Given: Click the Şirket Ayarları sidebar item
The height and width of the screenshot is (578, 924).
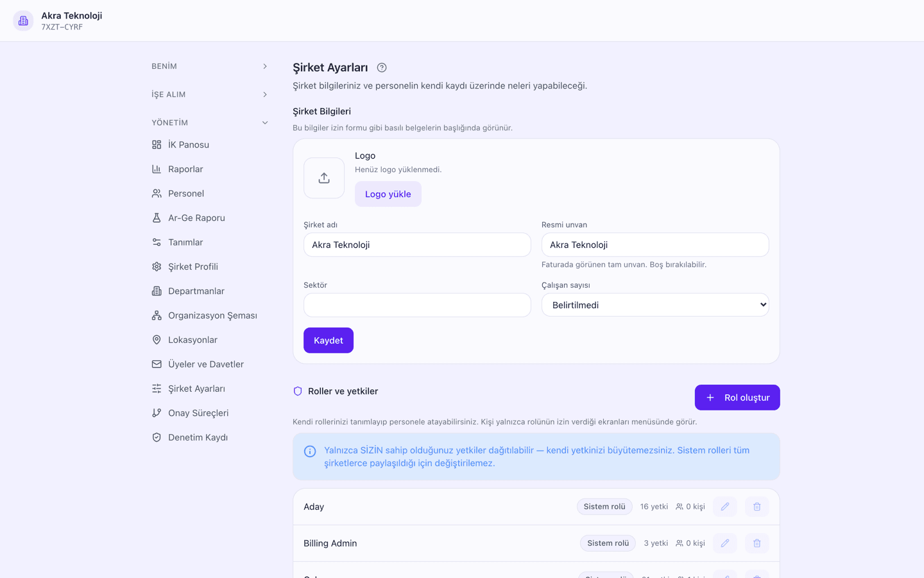Looking at the screenshot, I should [210, 389].
